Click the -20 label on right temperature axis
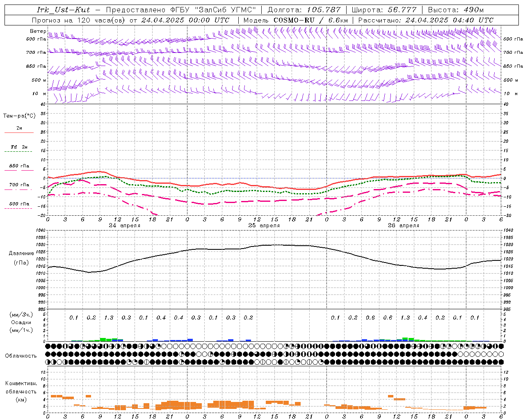This screenshot has height=420, width=525. [507, 216]
